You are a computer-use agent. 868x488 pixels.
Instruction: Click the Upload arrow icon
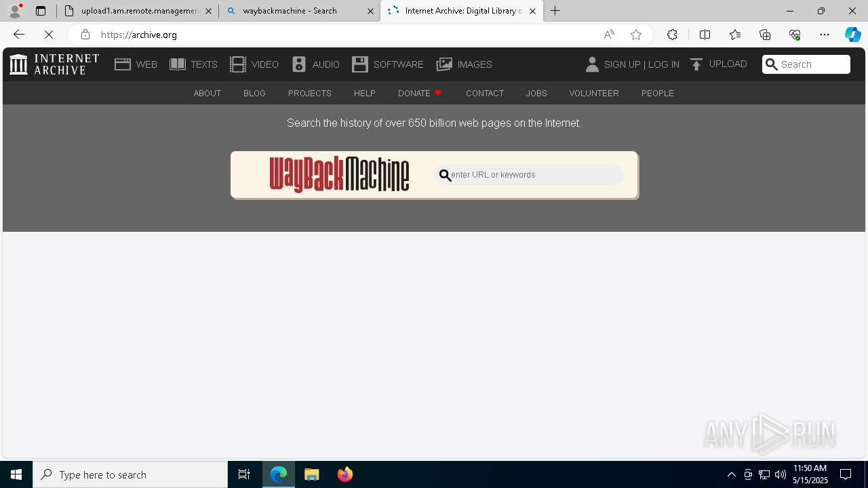coord(696,64)
